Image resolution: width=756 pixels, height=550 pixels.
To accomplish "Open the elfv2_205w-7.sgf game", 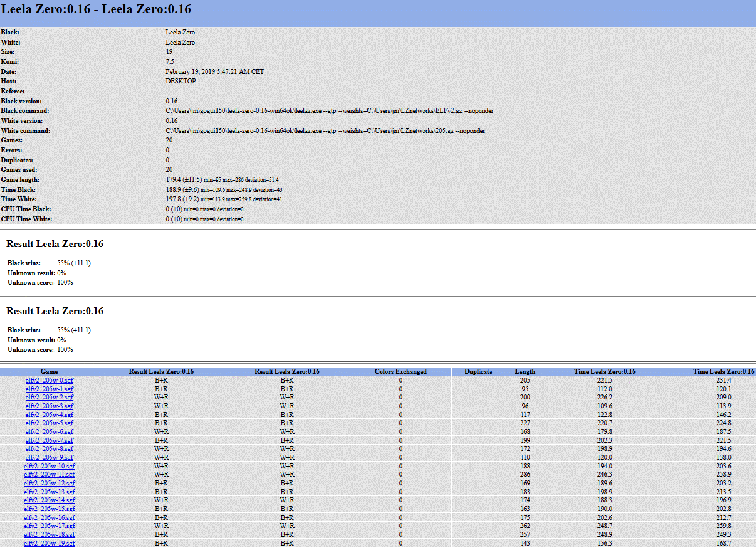I will pos(49,440).
